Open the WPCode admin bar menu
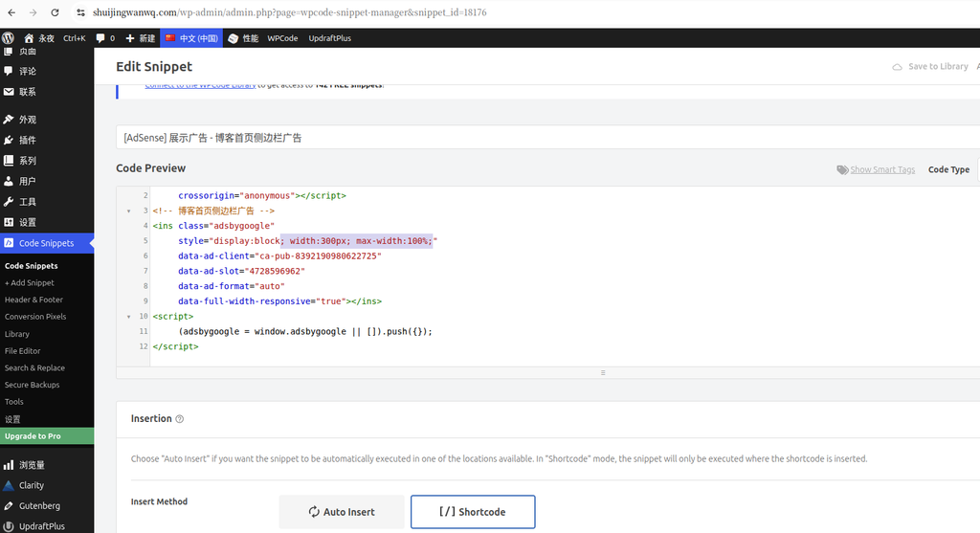Image resolution: width=980 pixels, height=533 pixels. pyautogui.click(x=282, y=38)
